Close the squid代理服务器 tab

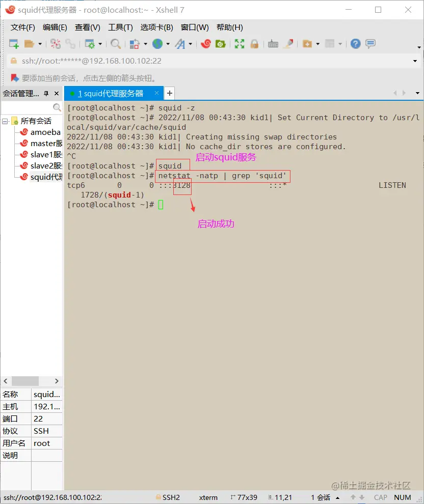coord(156,93)
